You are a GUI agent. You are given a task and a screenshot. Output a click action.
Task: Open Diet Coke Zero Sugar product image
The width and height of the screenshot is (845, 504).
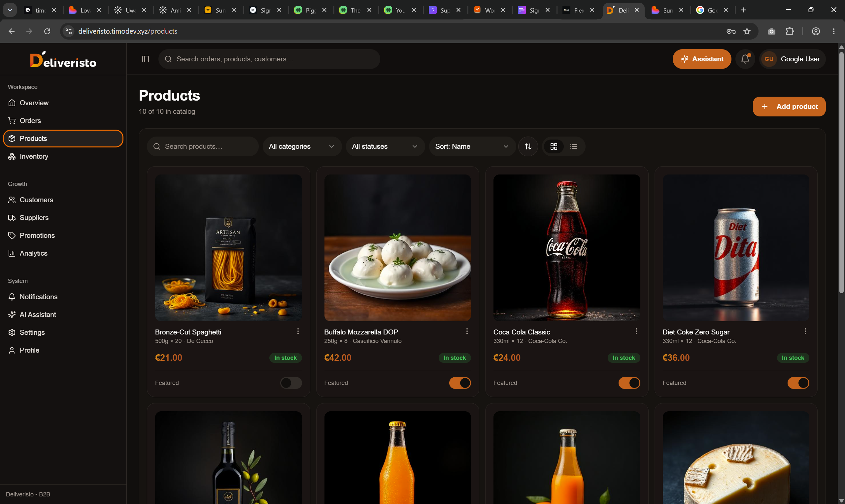click(736, 248)
